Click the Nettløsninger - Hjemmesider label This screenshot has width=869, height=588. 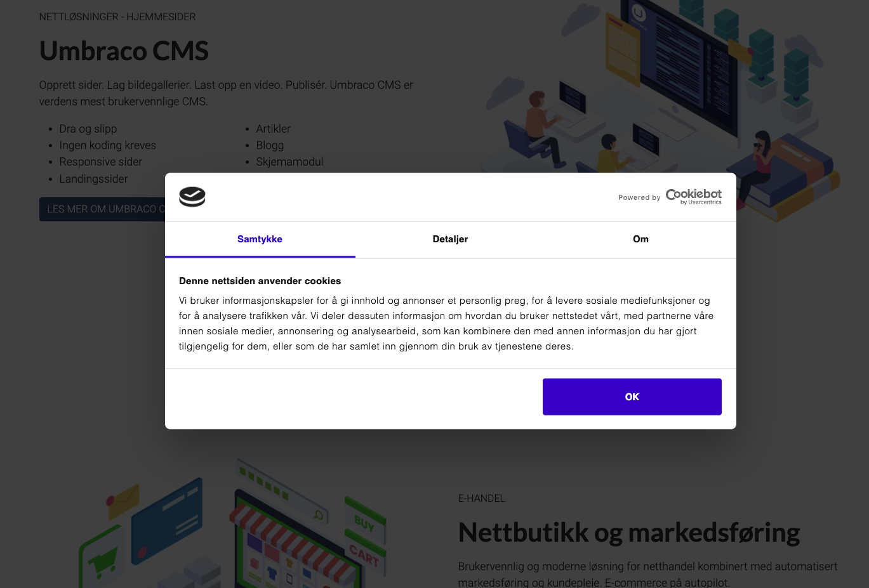point(117,17)
